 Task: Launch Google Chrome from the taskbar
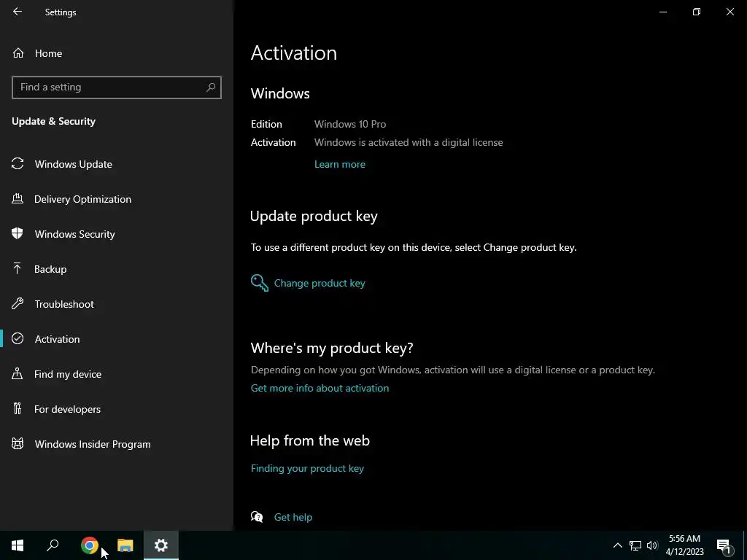pos(90,545)
